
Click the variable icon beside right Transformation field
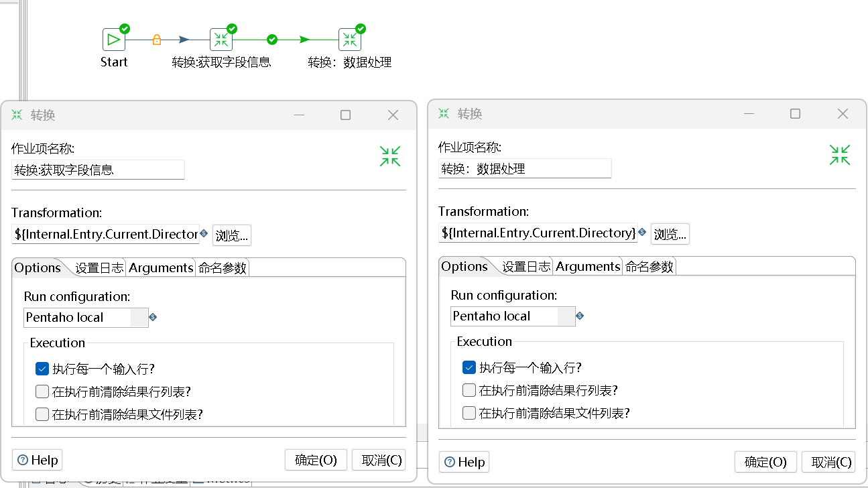[642, 232]
